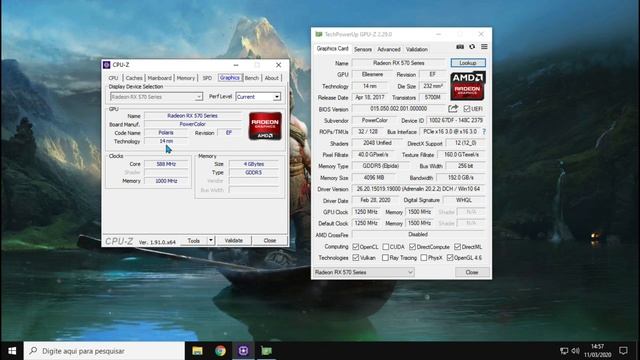The image size is (640, 360).
Task: Click the CPU-Z taskbar icon
Action: [x=244, y=351]
